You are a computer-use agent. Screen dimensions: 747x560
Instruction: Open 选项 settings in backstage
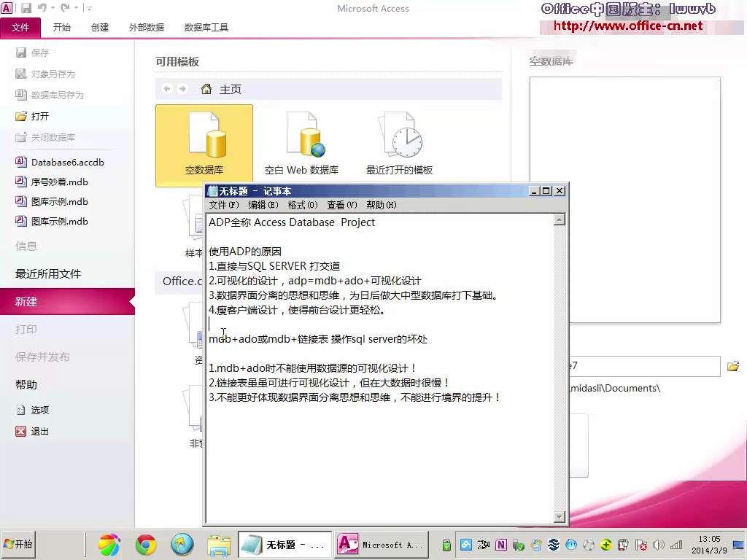click(x=32, y=410)
